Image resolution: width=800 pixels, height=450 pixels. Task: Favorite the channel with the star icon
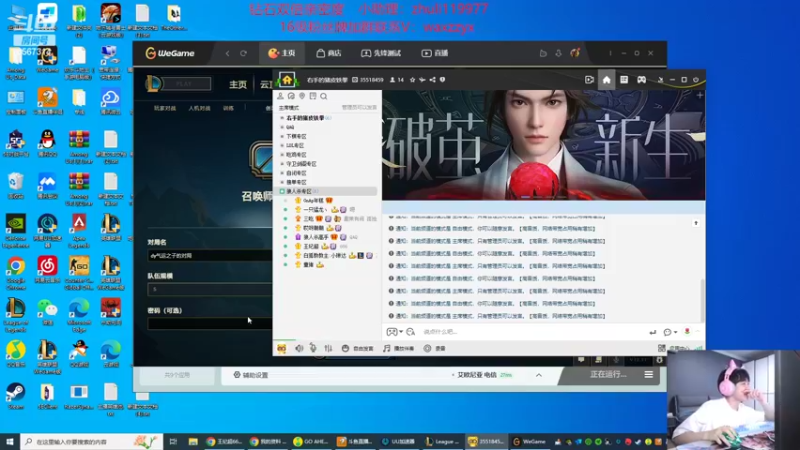click(x=412, y=80)
